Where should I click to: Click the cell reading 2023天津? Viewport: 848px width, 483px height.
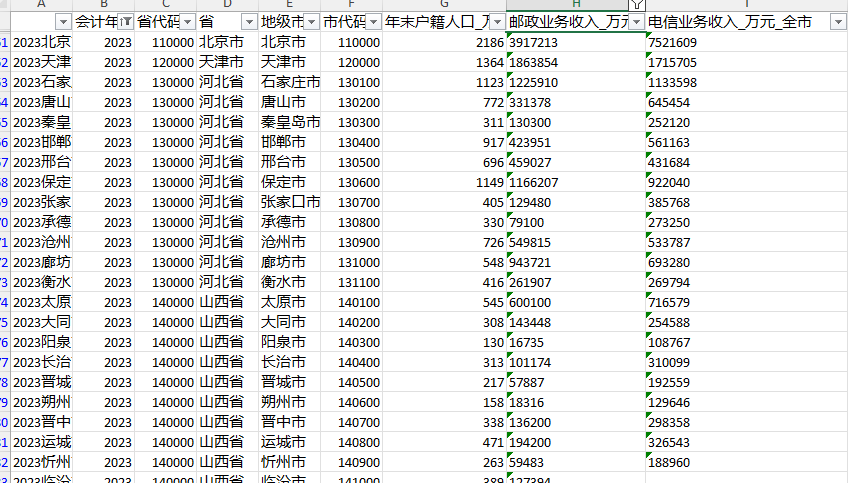pos(42,62)
